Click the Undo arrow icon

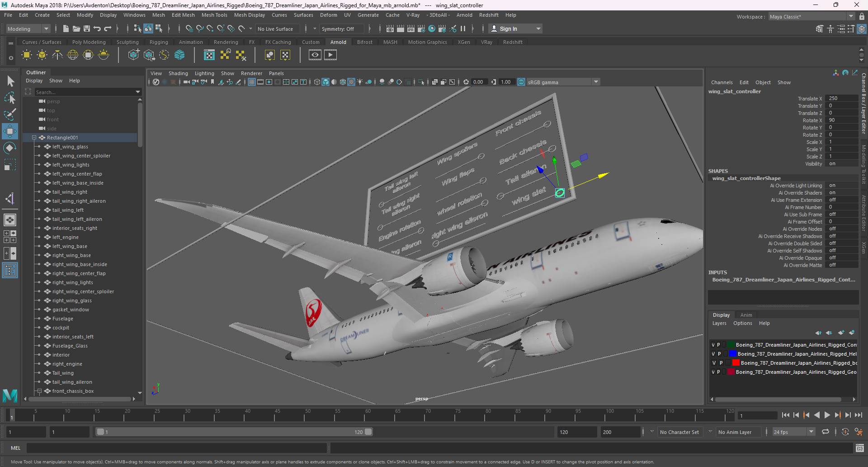(97, 29)
